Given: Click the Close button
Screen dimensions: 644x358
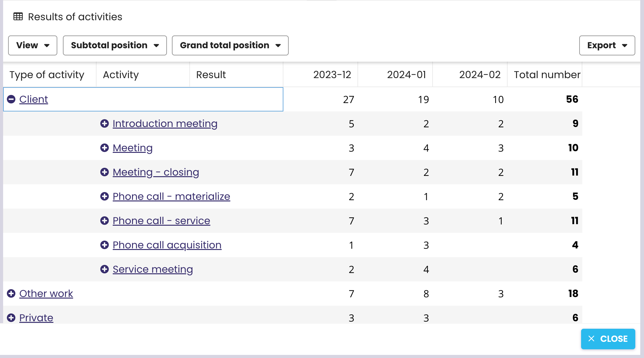Looking at the screenshot, I should 608,339.
